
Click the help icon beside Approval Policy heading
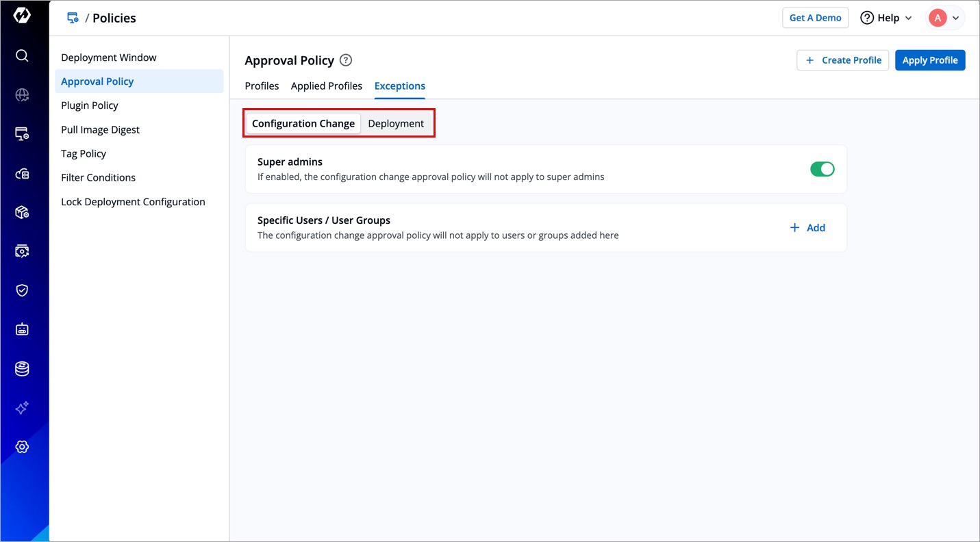coord(346,60)
